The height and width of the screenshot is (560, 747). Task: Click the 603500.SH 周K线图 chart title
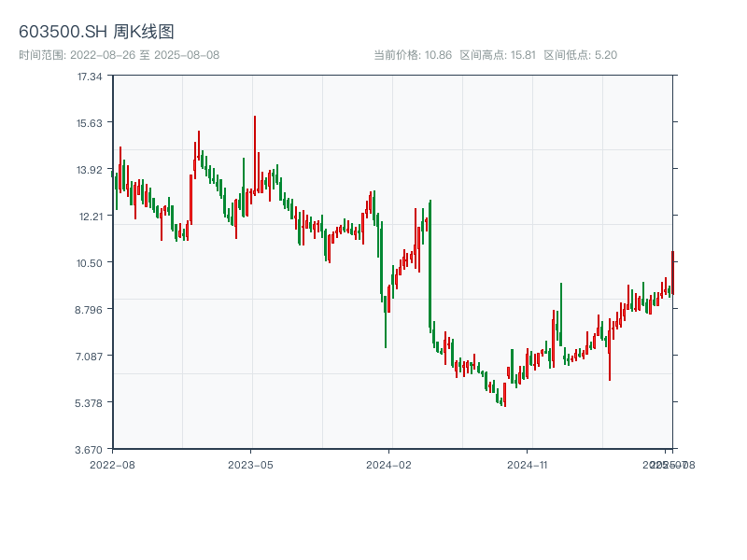pyautogui.click(x=96, y=33)
